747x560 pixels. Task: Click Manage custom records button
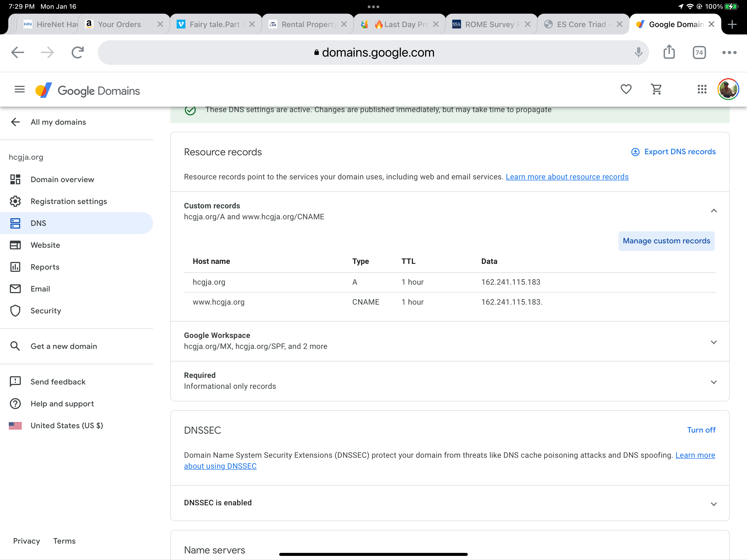pyautogui.click(x=666, y=241)
